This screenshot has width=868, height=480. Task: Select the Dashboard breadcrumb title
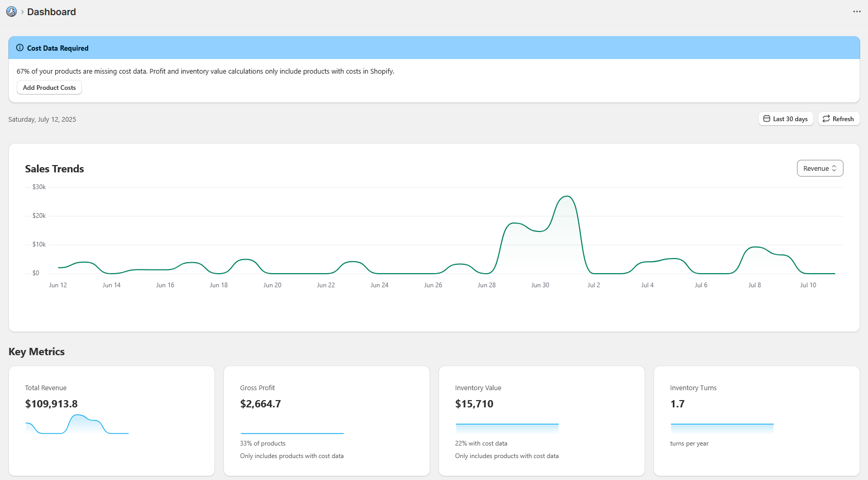coord(51,11)
